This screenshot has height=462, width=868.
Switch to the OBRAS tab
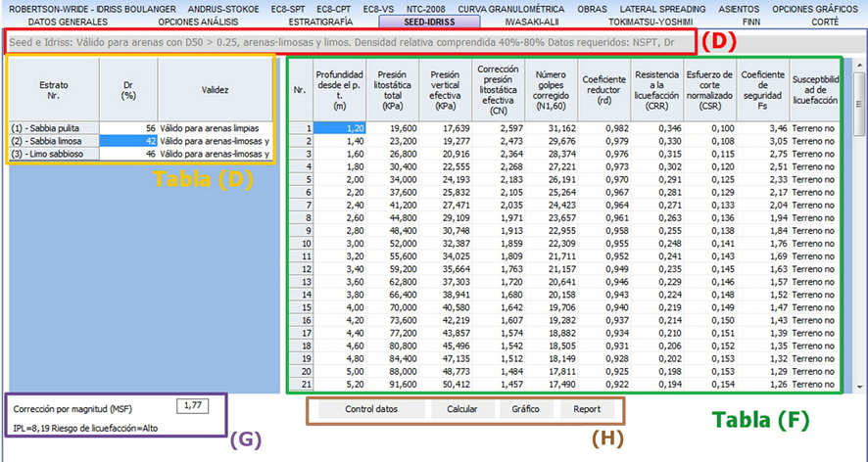click(x=592, y=10)
